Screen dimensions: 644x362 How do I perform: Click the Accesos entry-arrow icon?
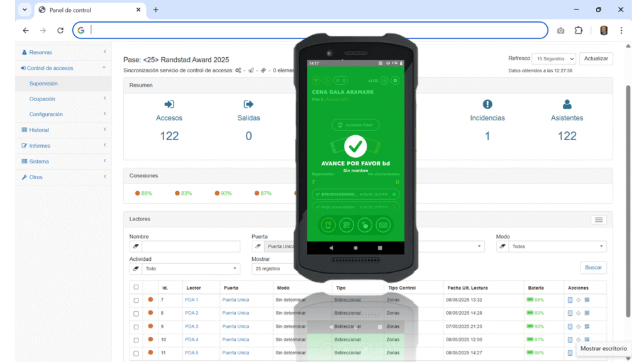pyautogui.click(x=169, y=104)
